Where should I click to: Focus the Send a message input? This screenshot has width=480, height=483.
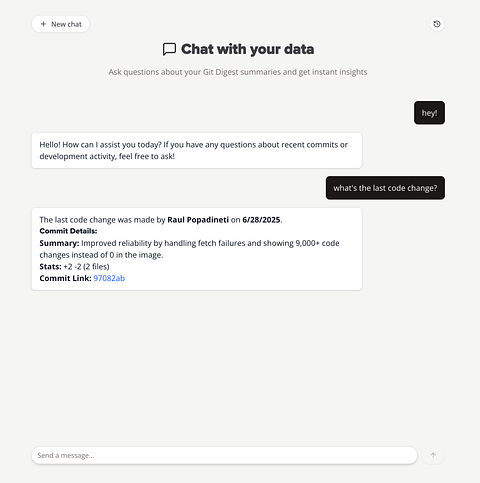(224, 455)
